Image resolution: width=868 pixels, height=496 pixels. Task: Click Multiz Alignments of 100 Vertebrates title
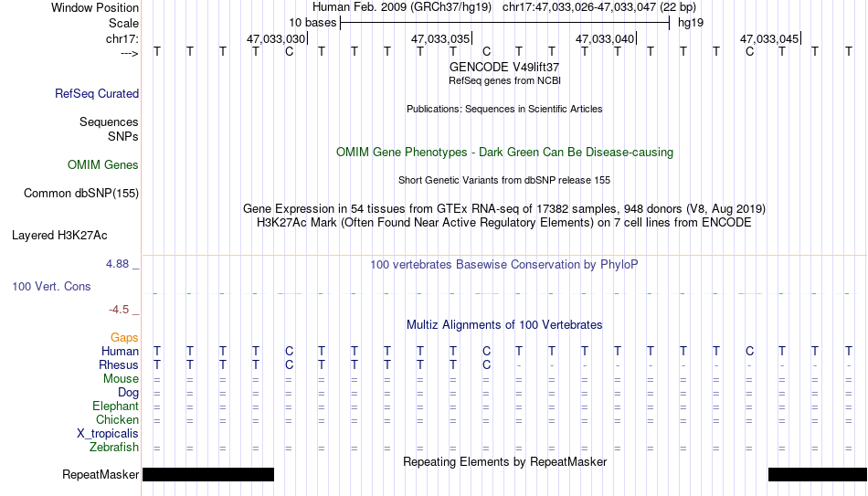tap(504, 325)
